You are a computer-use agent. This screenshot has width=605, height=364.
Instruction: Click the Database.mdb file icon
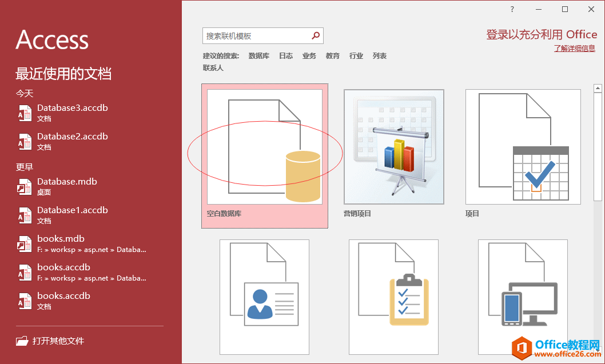(x=25, y=187)
